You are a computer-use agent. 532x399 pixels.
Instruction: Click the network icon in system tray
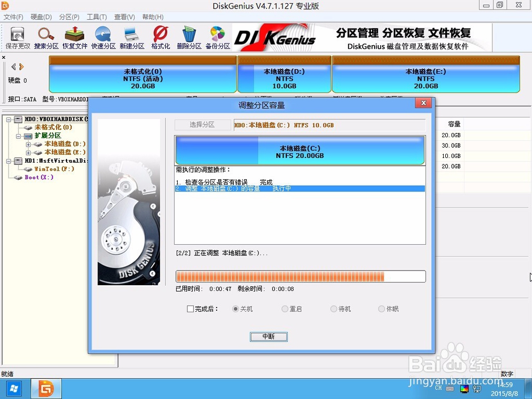477,388
